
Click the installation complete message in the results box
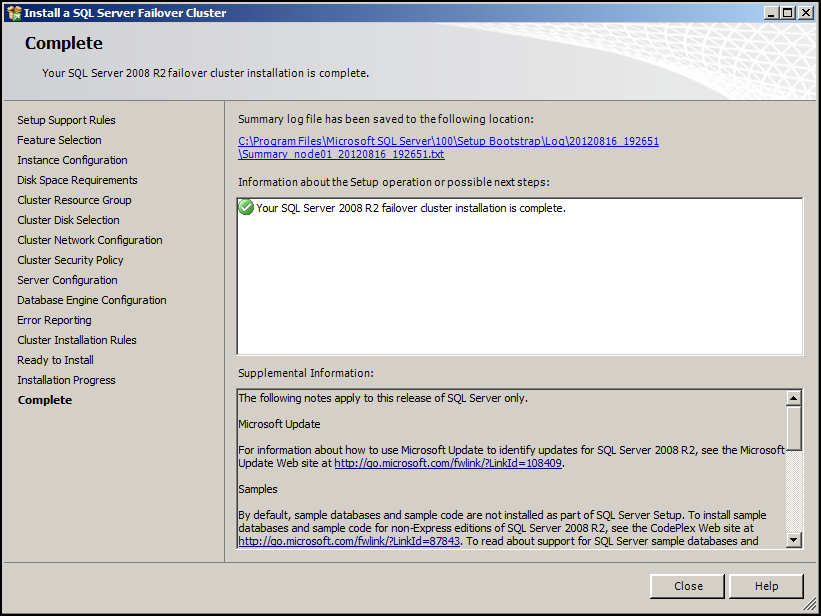tap(411, 208)
